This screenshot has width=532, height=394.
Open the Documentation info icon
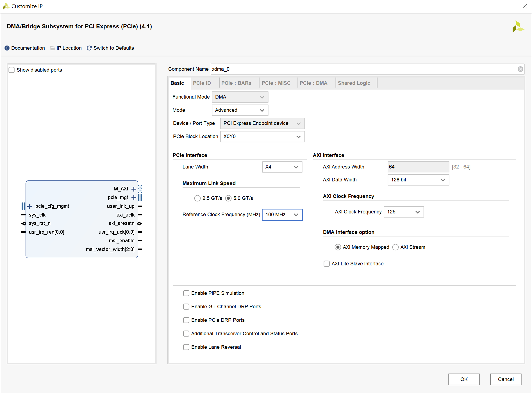click(x=7, y=48)
